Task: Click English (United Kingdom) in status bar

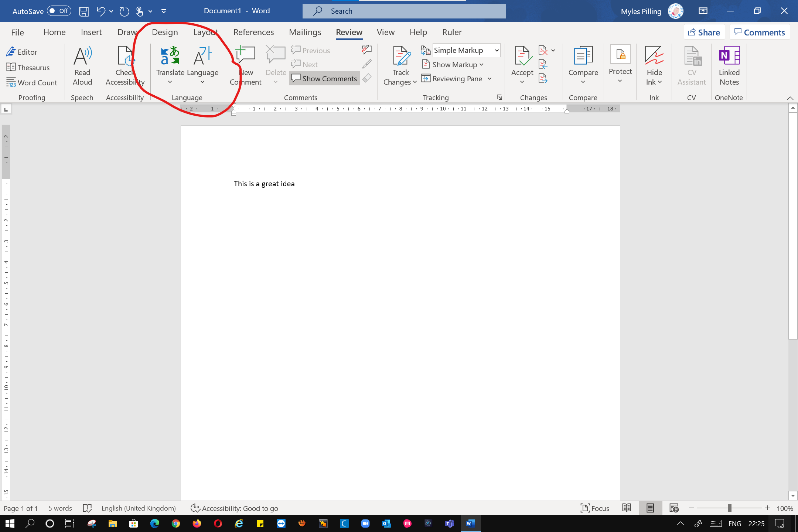Action: (x=139, y=508)
